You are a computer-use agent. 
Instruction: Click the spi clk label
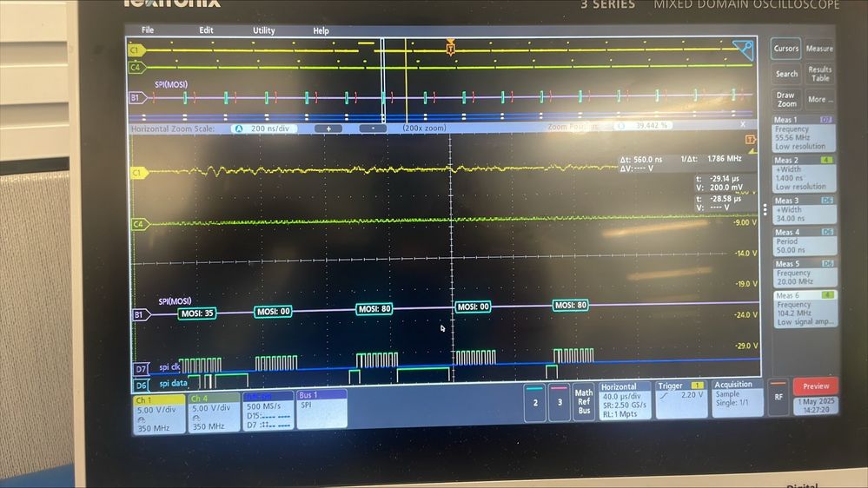coord(169,366)
